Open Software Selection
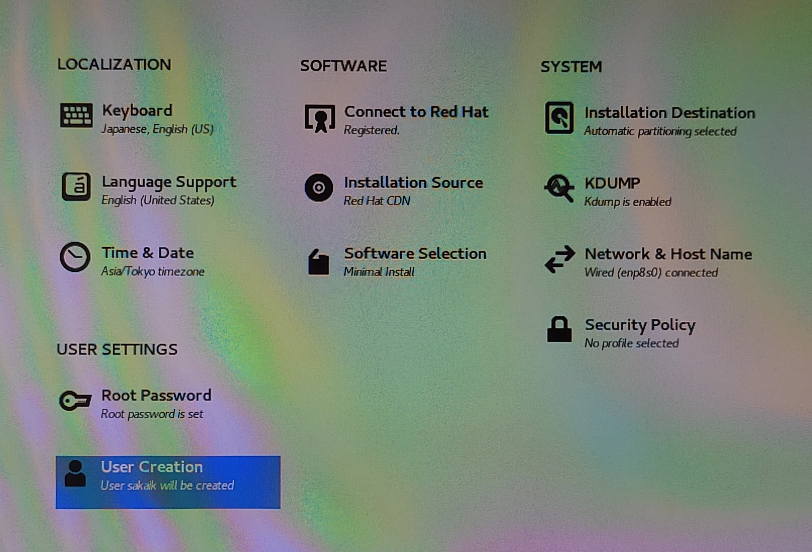 coord(397,262)
